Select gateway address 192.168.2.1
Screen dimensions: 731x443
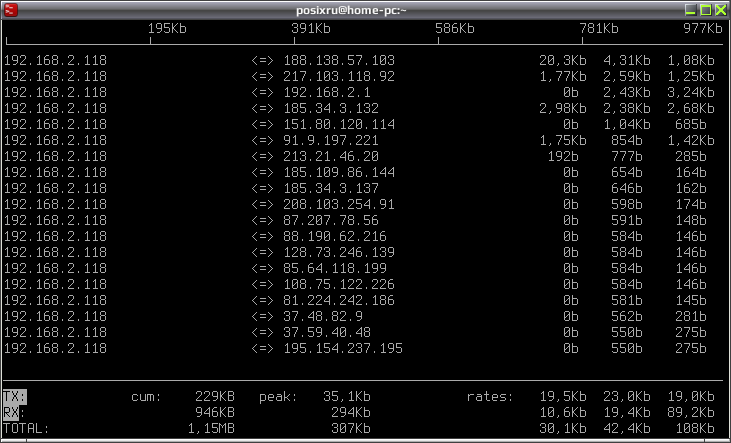pos(327,92)
